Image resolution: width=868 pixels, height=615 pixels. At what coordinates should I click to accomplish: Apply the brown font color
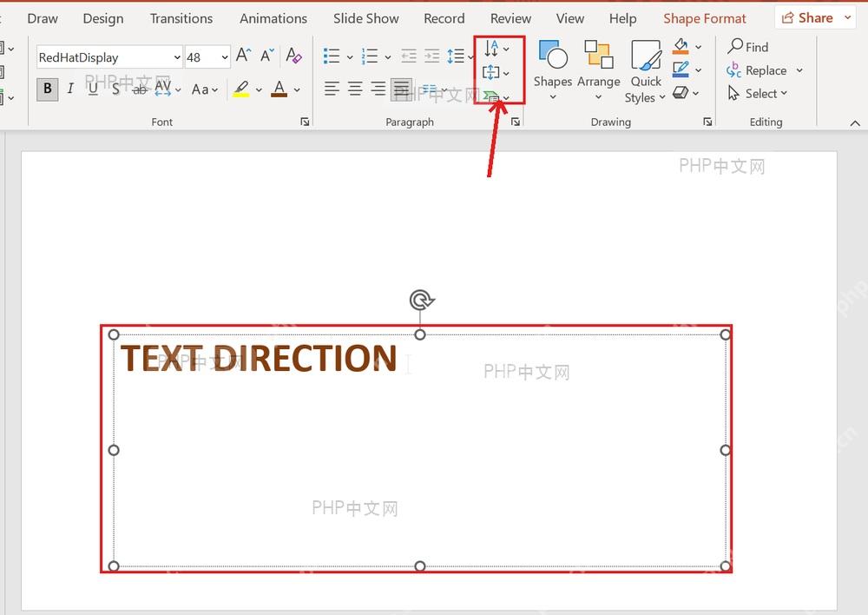[279, 89]
